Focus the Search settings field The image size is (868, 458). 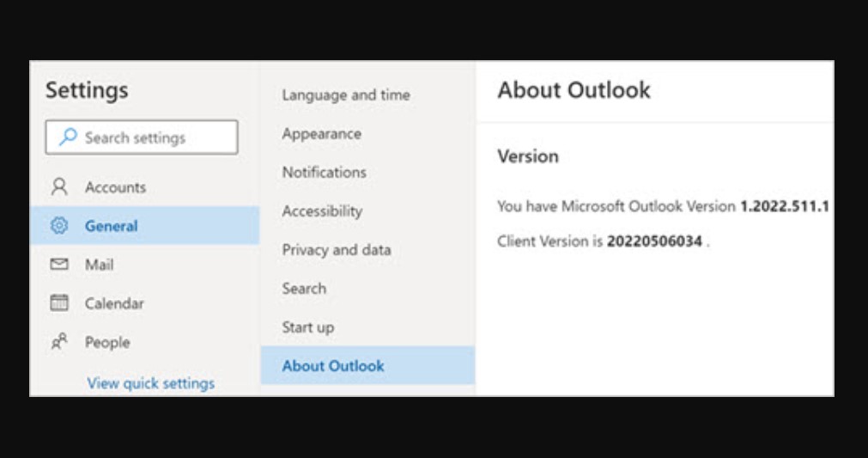[x=142, y=137]
